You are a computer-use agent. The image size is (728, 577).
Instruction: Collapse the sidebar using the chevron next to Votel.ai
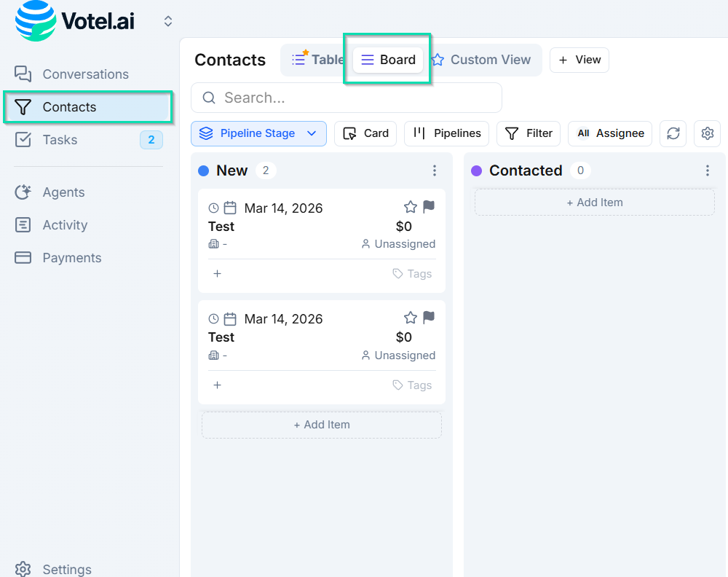[167, 21]
